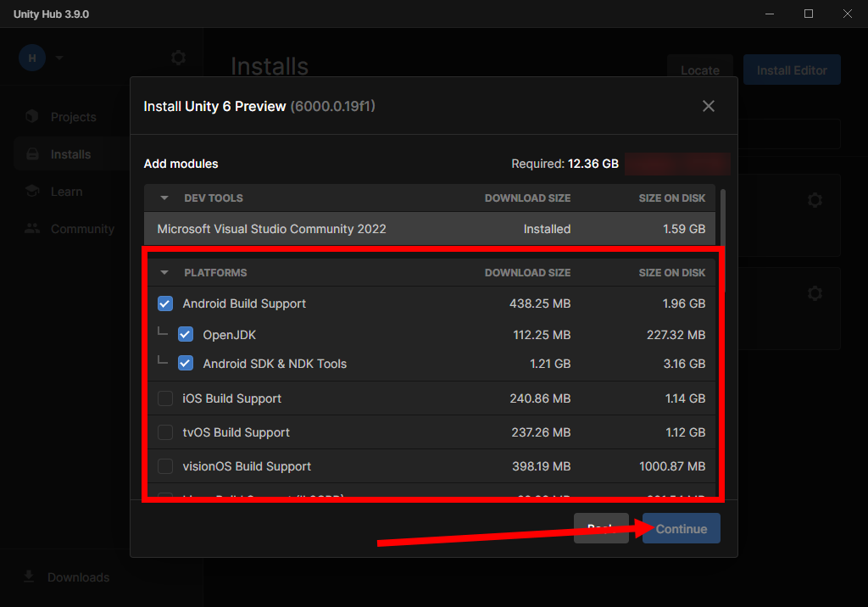The height and width of the screenshot is (607, 868).
Task: Open the Installs tab in sidebar
Action: [72, 154]
